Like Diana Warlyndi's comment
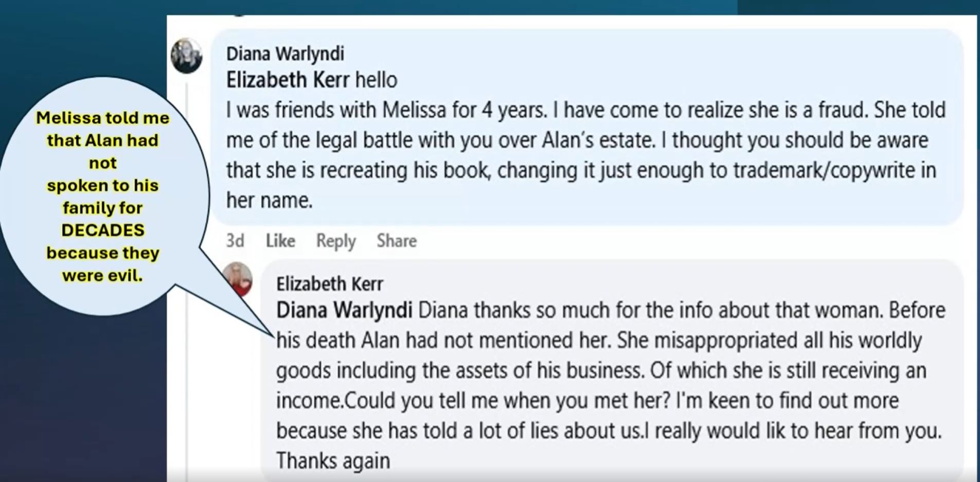The width and height of the screenshot is (980, 482). tap(280, 241)
